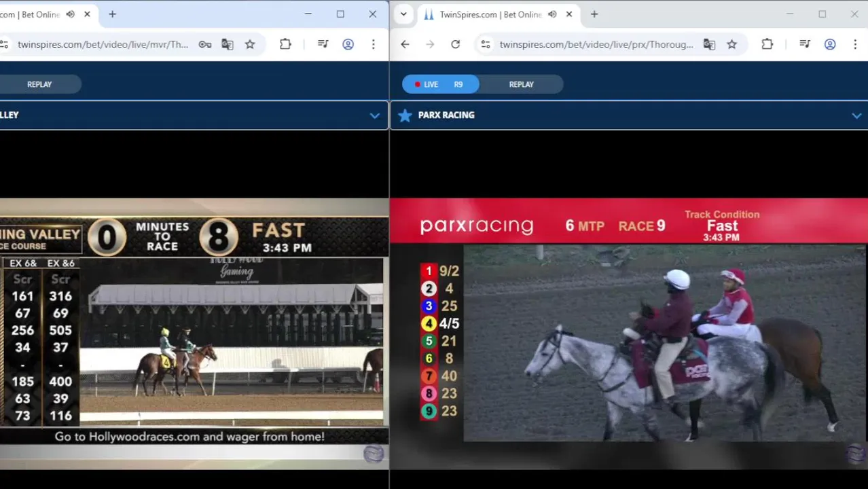Open a new tab in the left window
Viewport: 868px width, 489px height.
click(112, 14)
